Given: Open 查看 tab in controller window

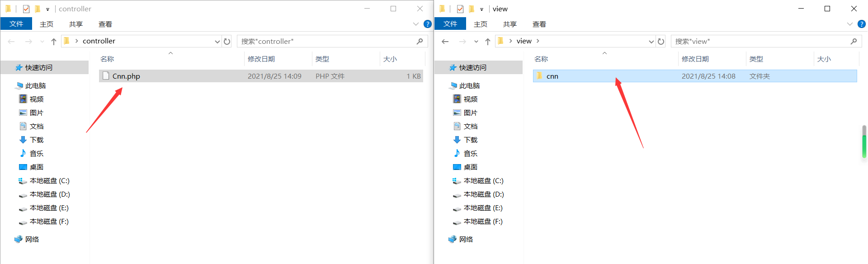Looking at the screenshot, I should point(105,24).
